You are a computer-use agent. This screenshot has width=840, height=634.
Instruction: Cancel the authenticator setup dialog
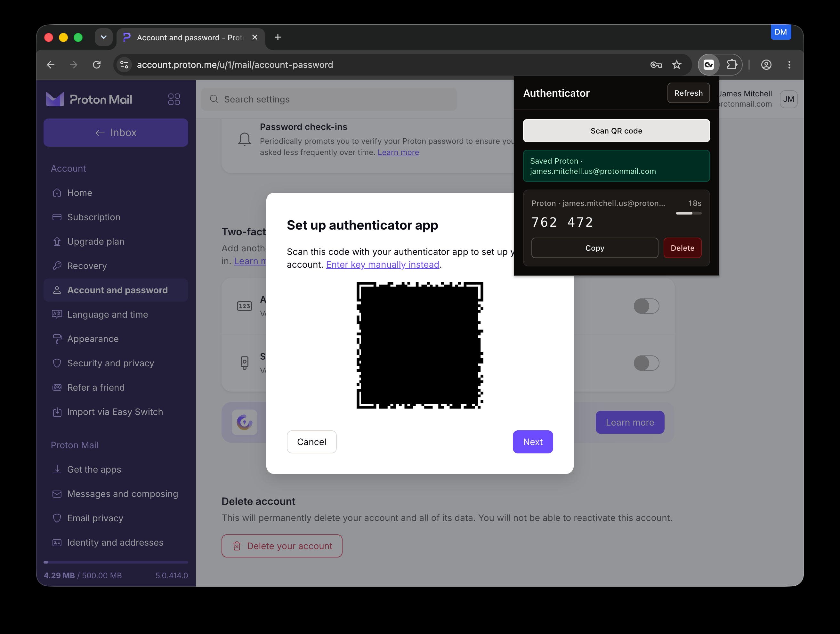311,442
